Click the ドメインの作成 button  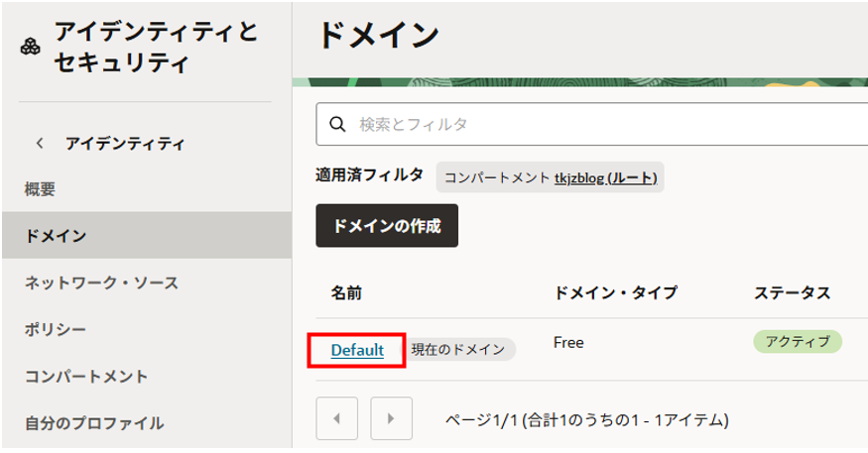pos(387,226)
